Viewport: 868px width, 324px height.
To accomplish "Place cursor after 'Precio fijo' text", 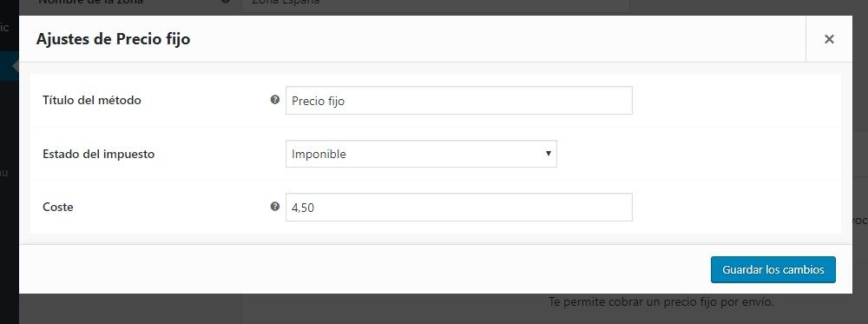I will (345, 101).
